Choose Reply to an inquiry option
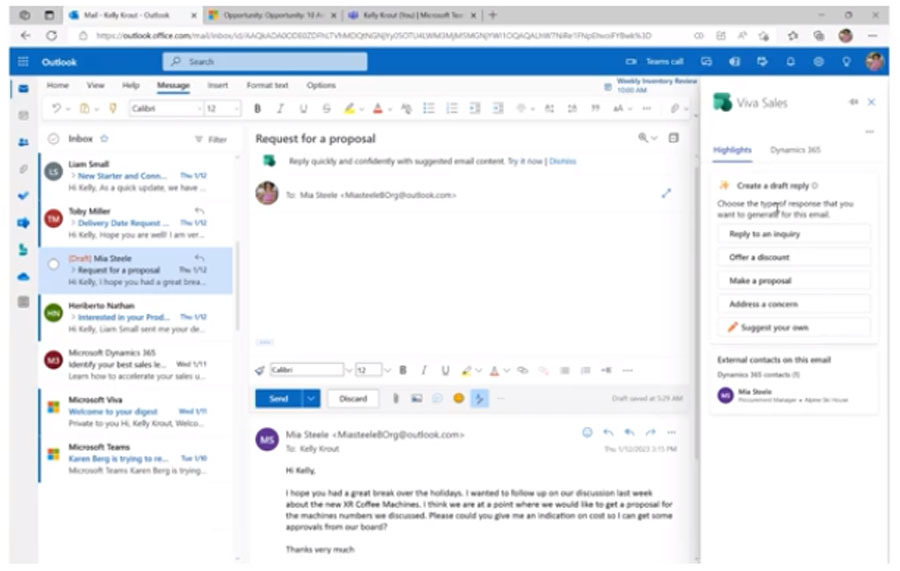This screenshot has height=571, width=900. 794,234
